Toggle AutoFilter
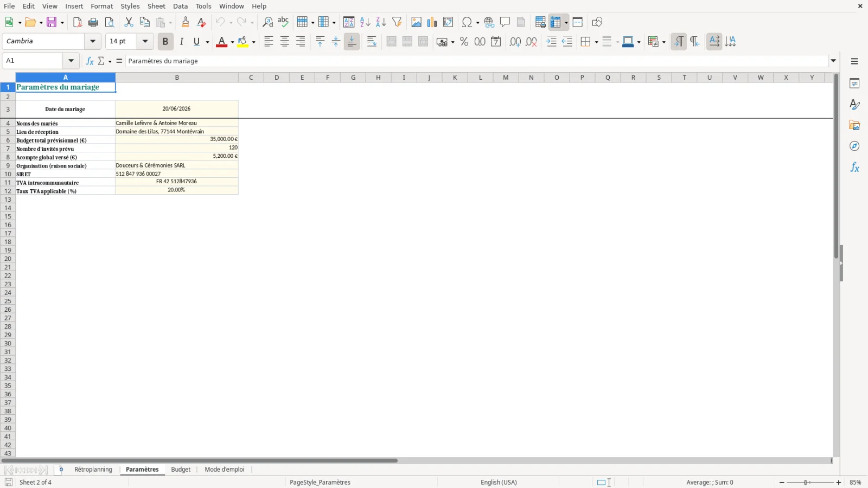This screenshot has height=488, width=868. coord(397,22)
